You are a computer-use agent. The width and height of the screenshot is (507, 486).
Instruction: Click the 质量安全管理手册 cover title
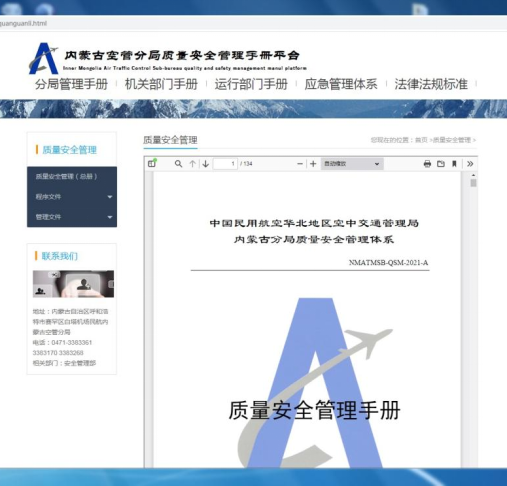pos(314,410)
